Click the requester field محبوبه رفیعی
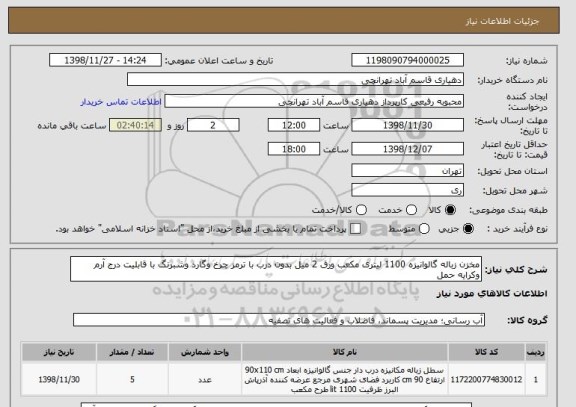 click(x=314, y=101)
